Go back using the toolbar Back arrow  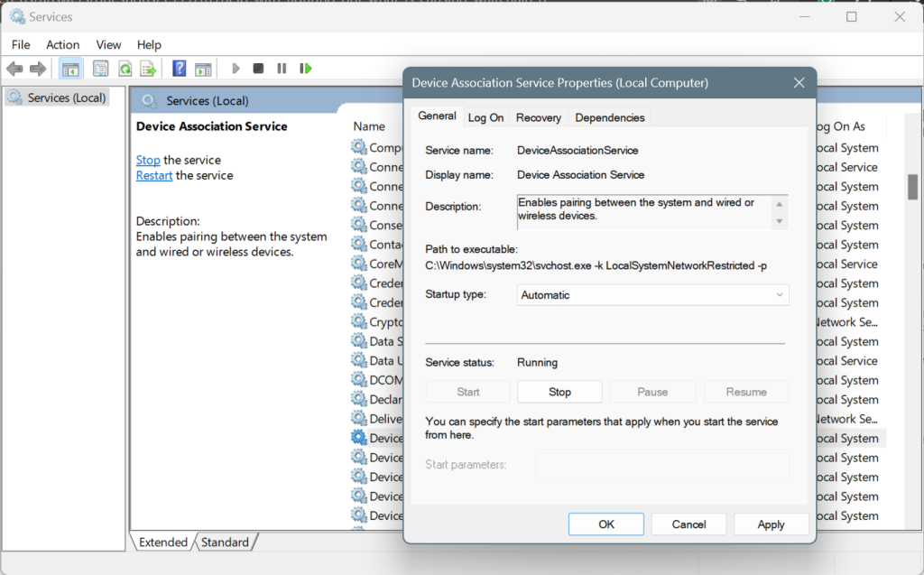click(14, 69)
